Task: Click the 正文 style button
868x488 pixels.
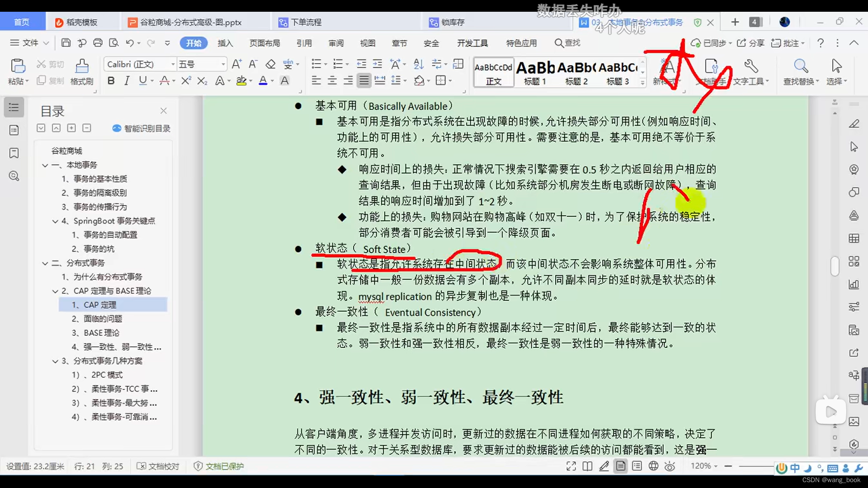Action: (x=493, y=71)
